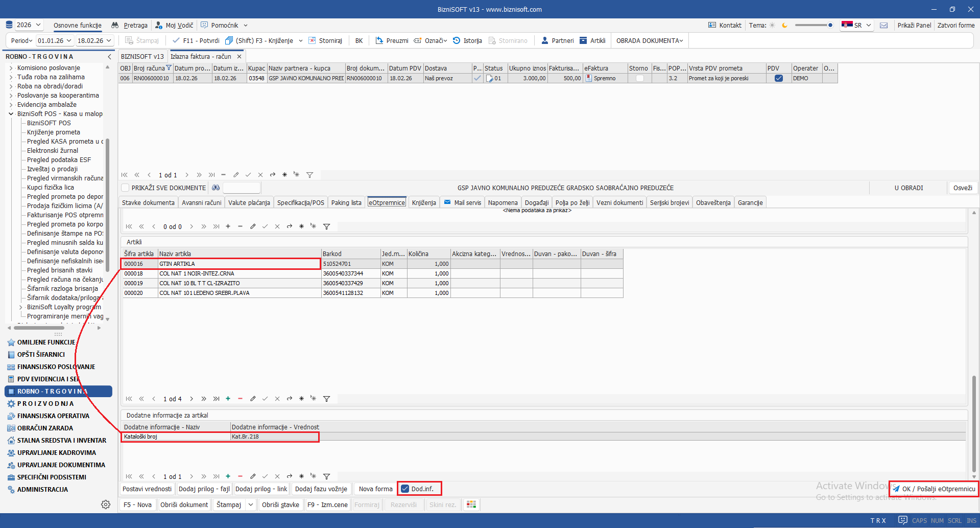This screenshot has height=528, width=980.
Task: Click the Preuzmi download icon
Action: [x=379, y=40]
